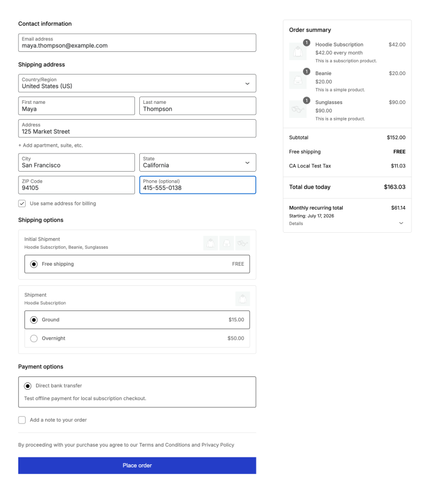Click the Payment options heading
The height and width of the screenshot is (504, 430).
click(x=40, y=367)
